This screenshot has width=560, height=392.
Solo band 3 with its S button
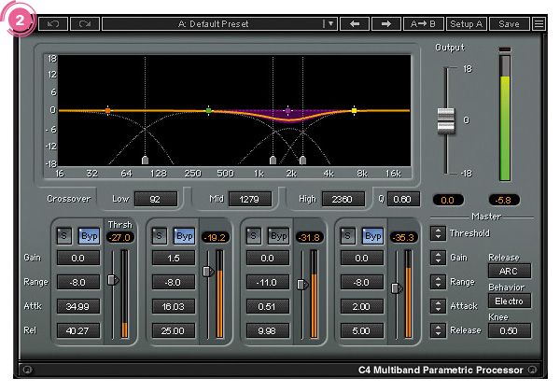[x=253, y=236]
